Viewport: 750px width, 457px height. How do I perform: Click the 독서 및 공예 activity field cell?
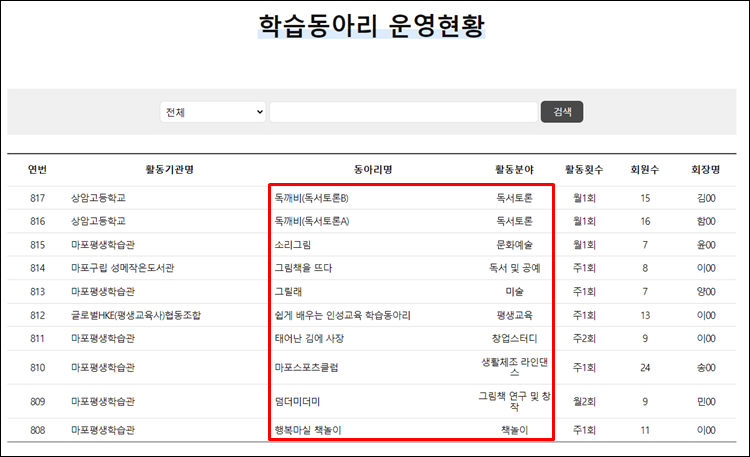pyautogui.click(x=514, y=268)
